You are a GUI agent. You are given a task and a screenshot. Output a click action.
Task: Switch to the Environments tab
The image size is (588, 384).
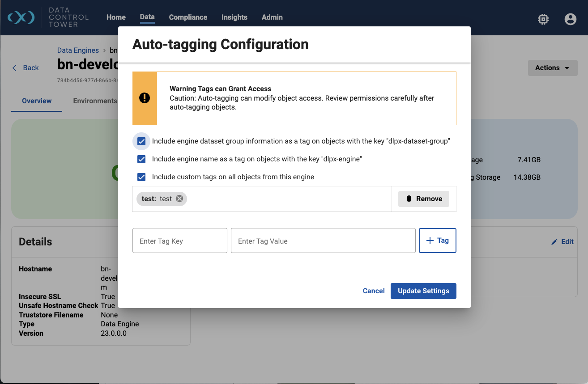95,101
